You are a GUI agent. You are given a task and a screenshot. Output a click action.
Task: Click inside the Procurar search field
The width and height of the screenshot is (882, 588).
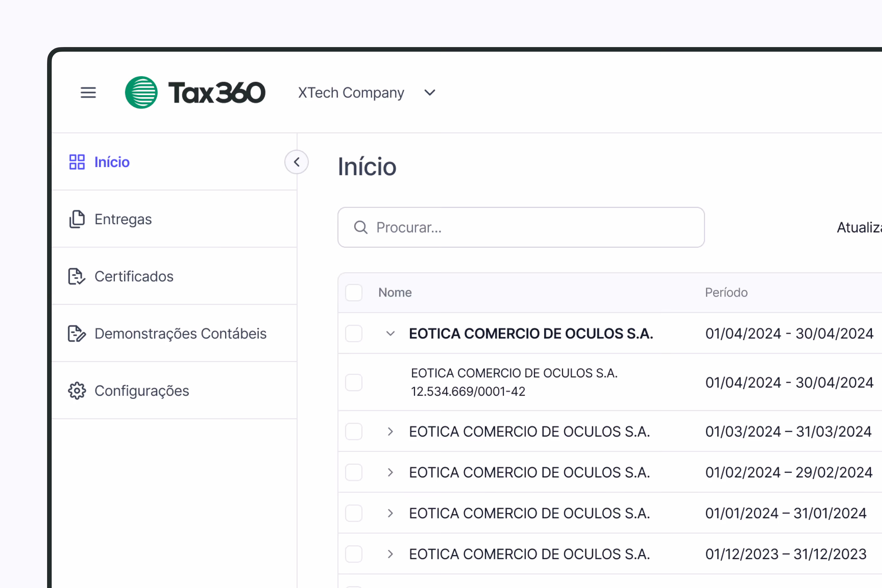469,227
